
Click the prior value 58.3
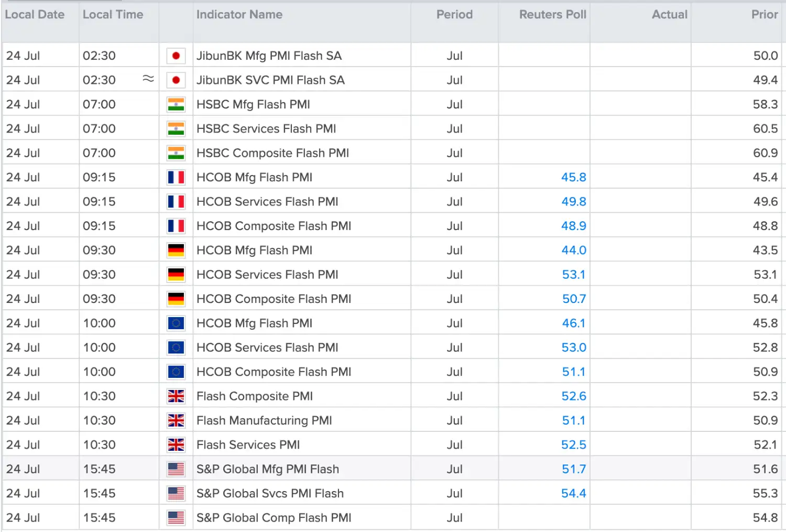[x=765, y=104]
